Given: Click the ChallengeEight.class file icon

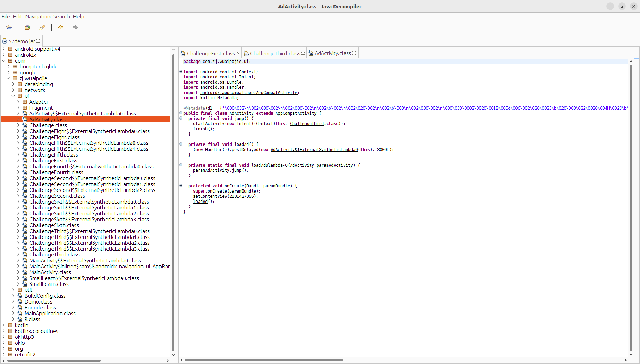Looking at the screenshot, I should tap(25, 137).
